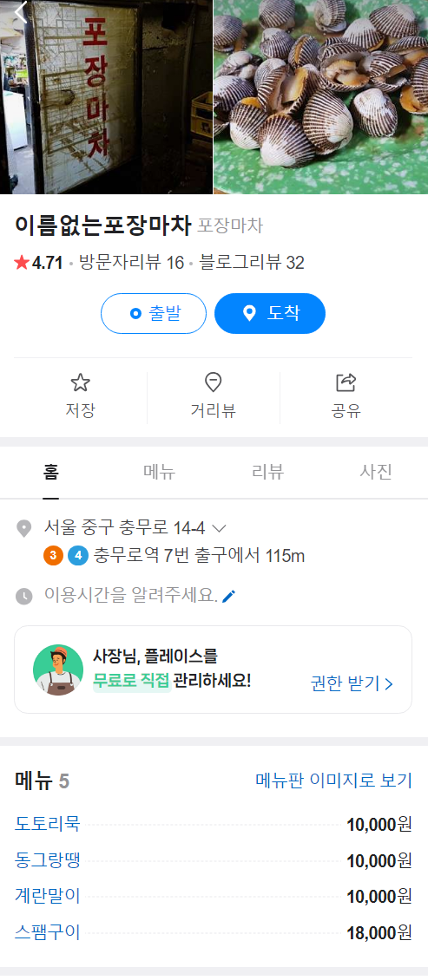Click the pencil icon to edit hours
428x980 pixels.
point(228,597)
